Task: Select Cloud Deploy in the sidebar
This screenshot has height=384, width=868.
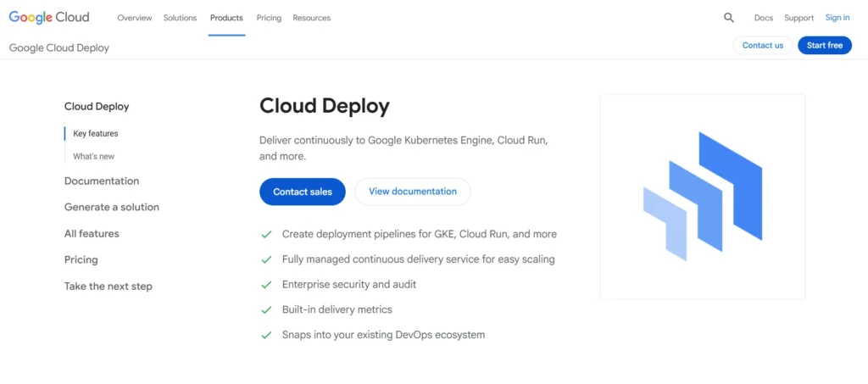Action: [97, 107]
